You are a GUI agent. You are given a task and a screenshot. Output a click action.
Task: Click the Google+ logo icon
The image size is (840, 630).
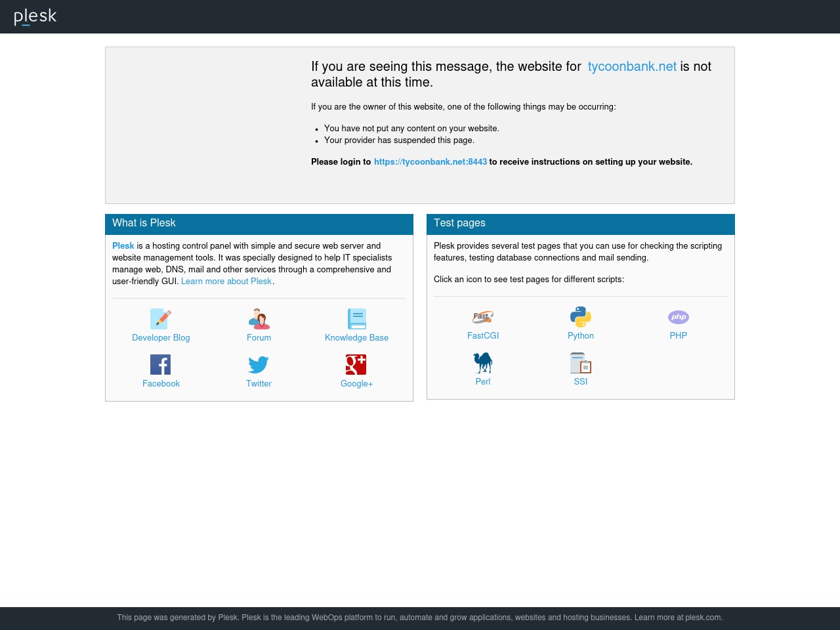pos(356,365)
